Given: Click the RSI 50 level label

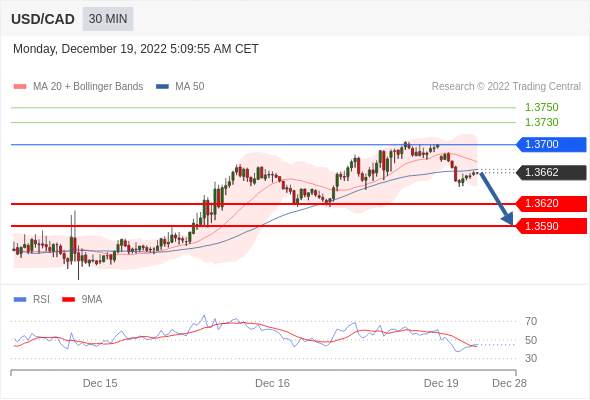Looking at the screenshot, I should click(x=531, y=340).
